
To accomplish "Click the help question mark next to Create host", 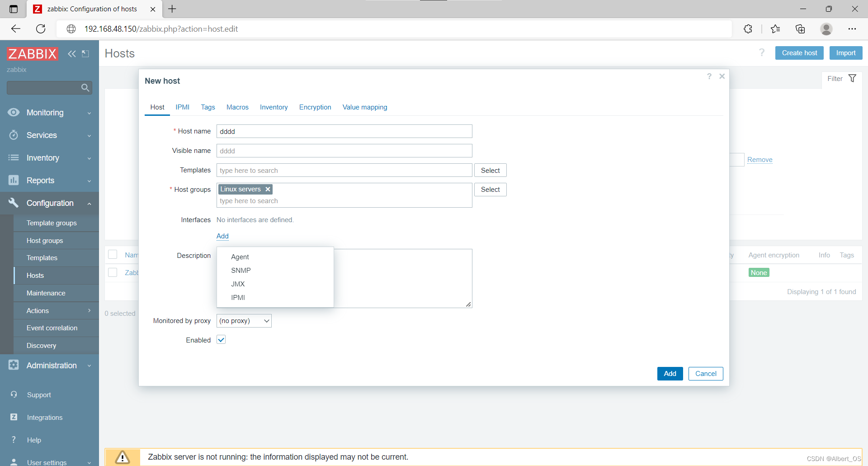I will coord(762,53).
